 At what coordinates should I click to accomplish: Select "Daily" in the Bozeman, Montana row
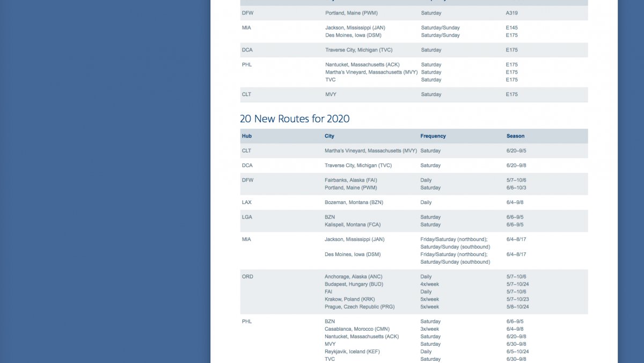[426, 202]
